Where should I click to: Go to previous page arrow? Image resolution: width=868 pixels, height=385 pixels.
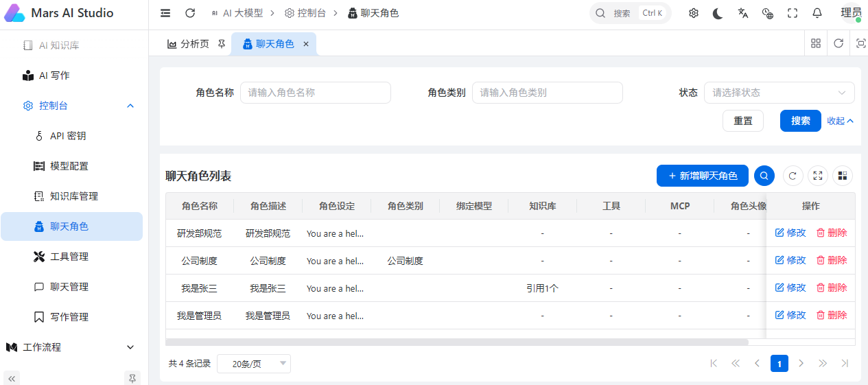[758, 363]
